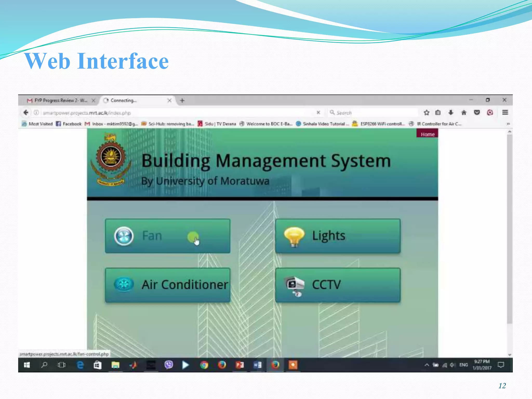Click the scrollbar down arrow
The width and height of the screenshot is (532, 399).
[509, 355]
